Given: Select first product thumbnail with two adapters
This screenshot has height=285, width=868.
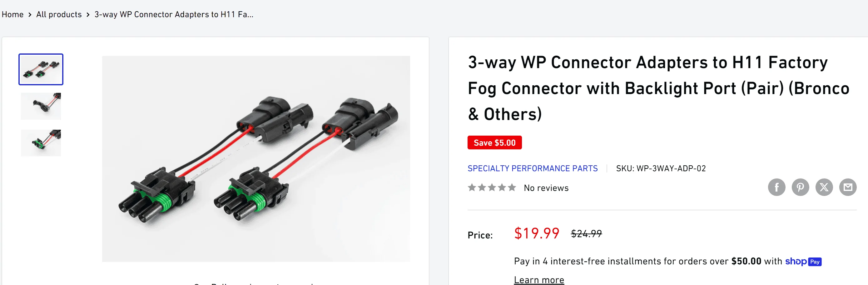Looking at the screenshot, I should tap(41, 69).
